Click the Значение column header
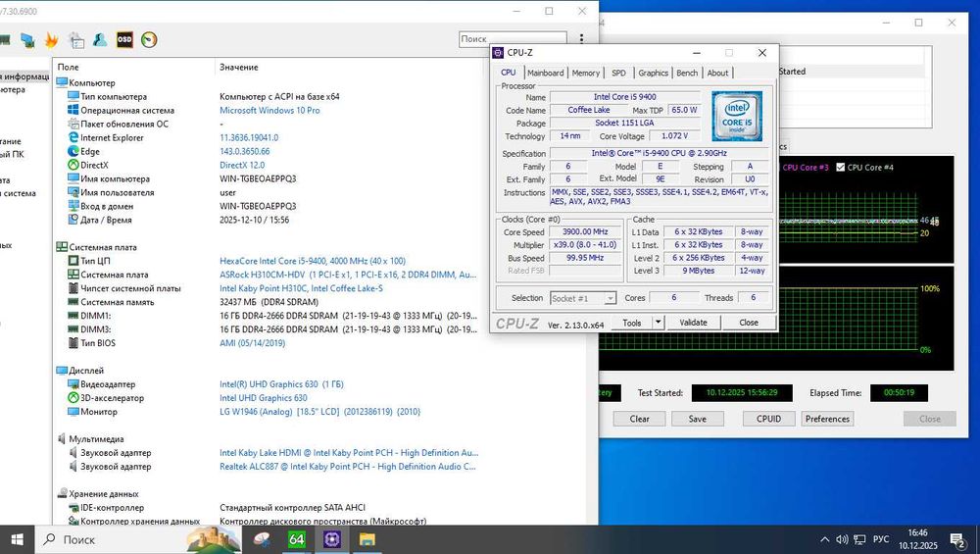Screen dimensions: 980x554 pos(239,67)
